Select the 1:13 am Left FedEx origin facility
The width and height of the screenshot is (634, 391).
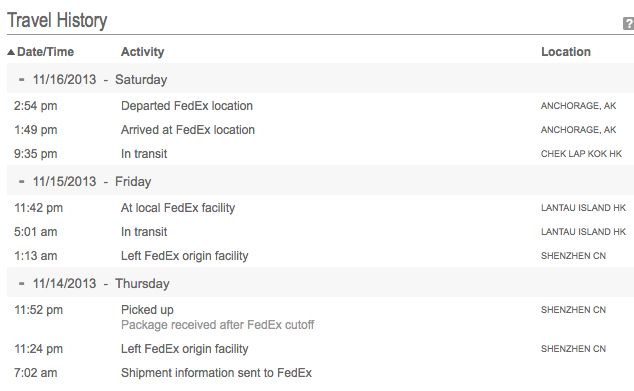(320, 256)
